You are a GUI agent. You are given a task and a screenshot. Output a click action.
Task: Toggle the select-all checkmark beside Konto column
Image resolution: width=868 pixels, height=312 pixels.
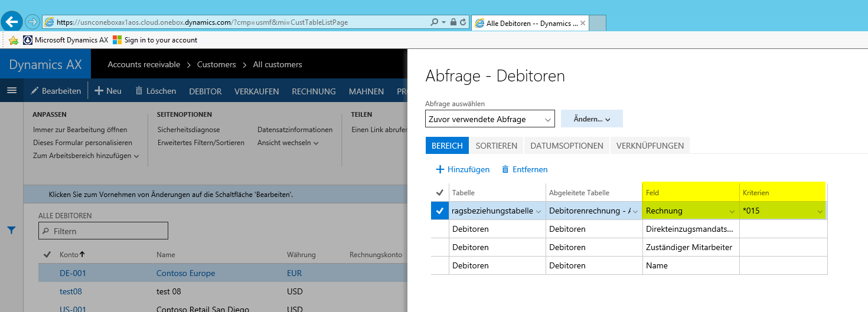pos(47,255)
